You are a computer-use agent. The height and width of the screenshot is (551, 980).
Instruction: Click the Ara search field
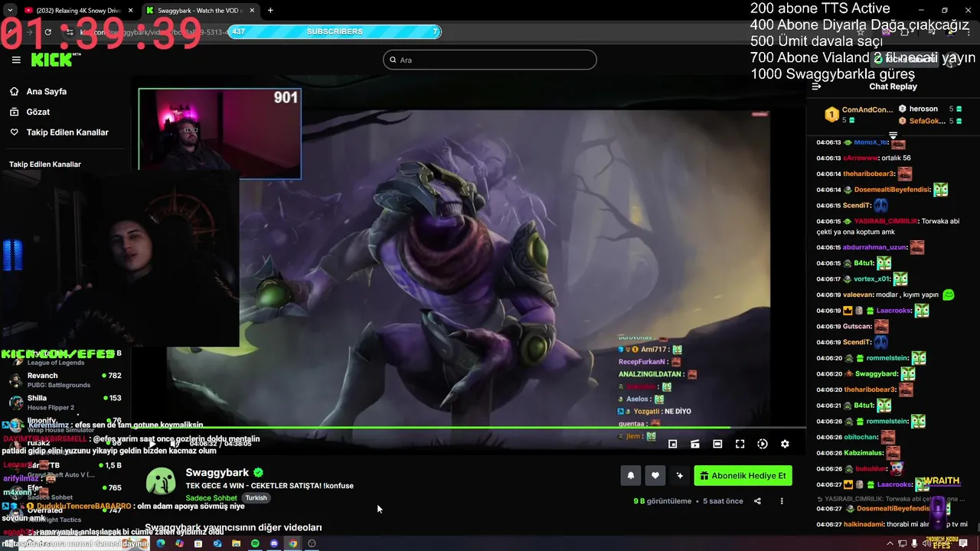pos(490,60)
